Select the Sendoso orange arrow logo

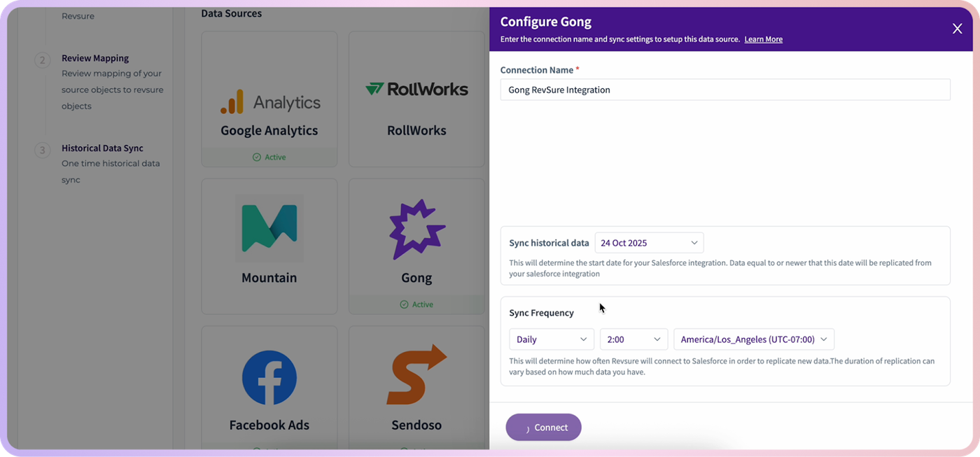pos(416,374)
